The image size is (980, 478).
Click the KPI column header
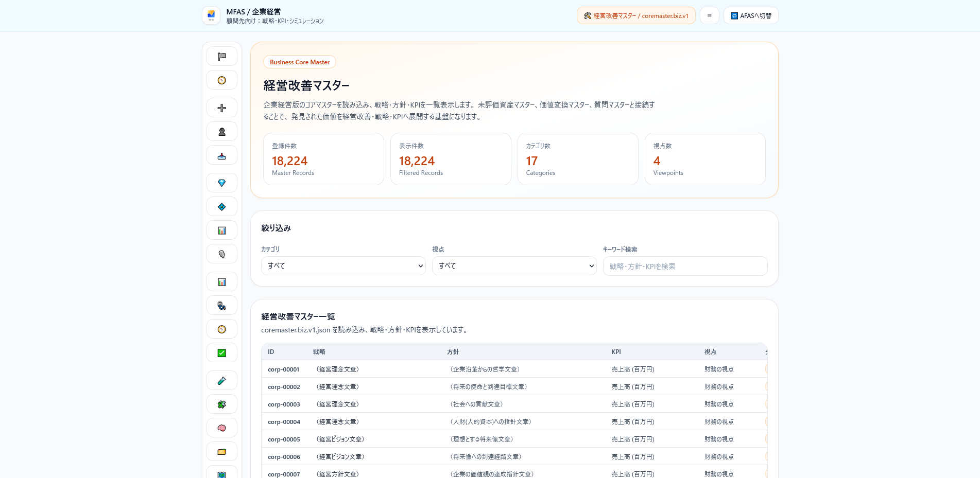[x=616, y=352]
